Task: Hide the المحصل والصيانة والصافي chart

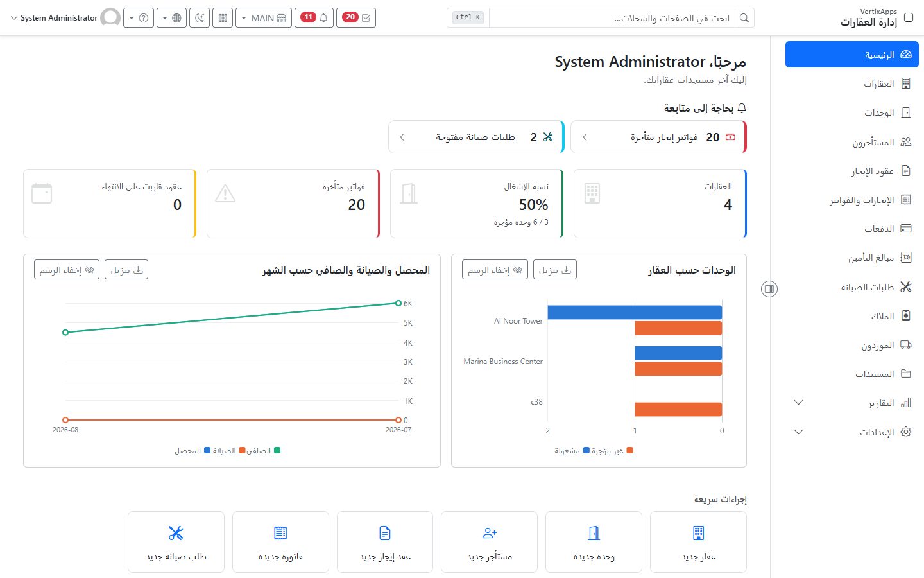Action: coord(67,270)
